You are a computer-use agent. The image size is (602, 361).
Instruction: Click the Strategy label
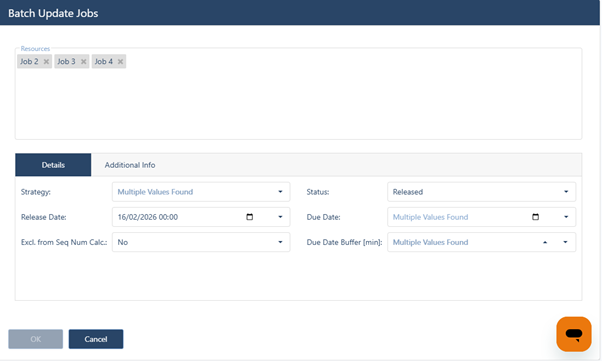tap(36, 192)
